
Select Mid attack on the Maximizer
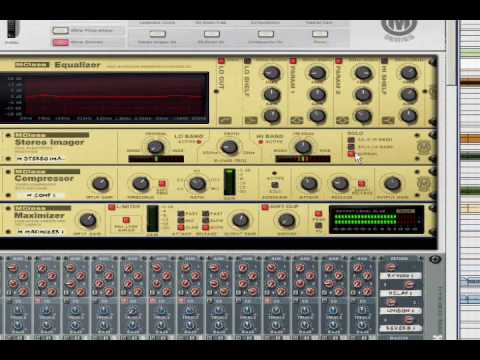point(181,220)
